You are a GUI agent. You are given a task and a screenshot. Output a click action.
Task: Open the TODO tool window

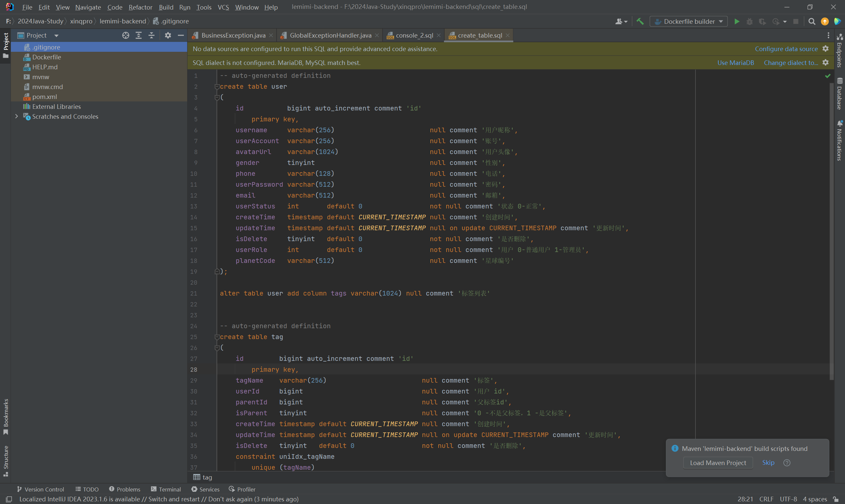[x=87, y=489]
